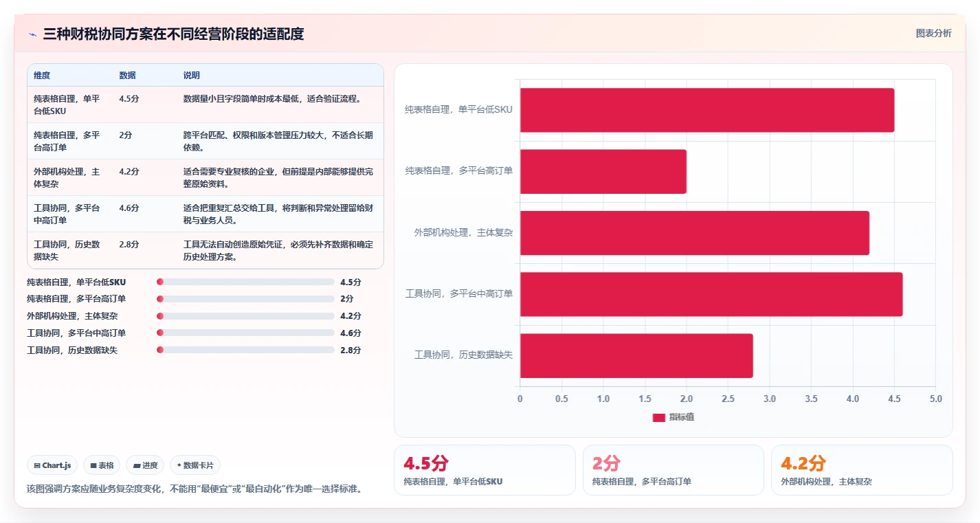Click chart bar for 外部机构处理，主体复杂
The height and width of the screenshot is (523, 980).
695,232
